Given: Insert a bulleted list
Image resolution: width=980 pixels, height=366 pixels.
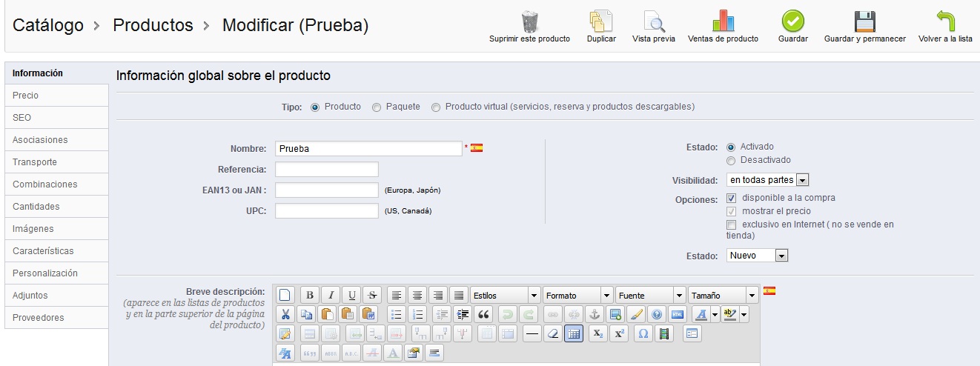Looking at the screenshot, I should (x=397, y=314).
